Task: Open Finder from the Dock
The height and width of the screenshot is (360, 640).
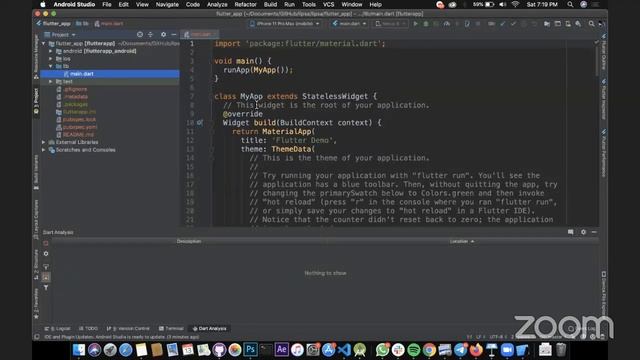Action: pyautogui.click(x=79, y=350)
